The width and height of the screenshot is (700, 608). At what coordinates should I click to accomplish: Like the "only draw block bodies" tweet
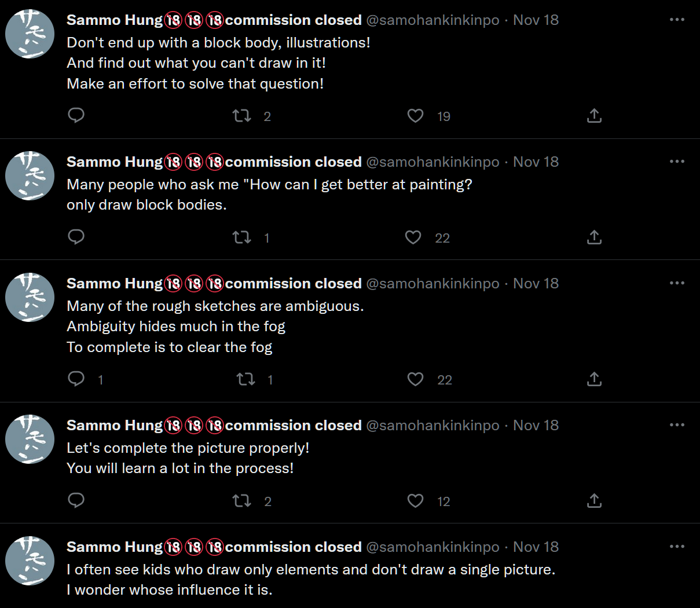click(x=413, y=237)
